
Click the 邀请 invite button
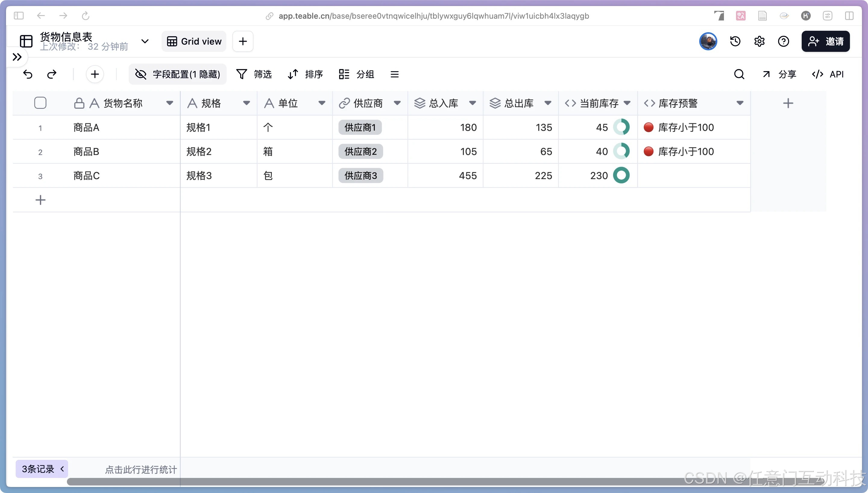[825, 41]
